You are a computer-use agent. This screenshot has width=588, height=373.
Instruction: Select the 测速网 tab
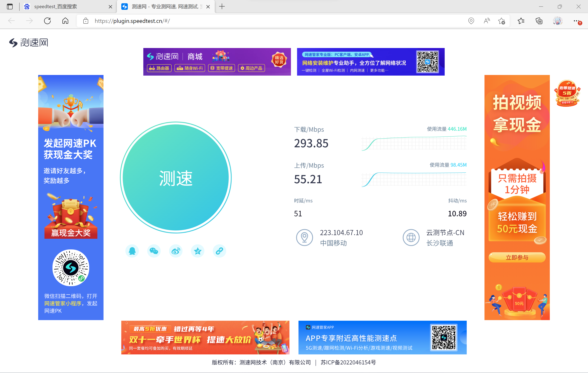(166, 7)
